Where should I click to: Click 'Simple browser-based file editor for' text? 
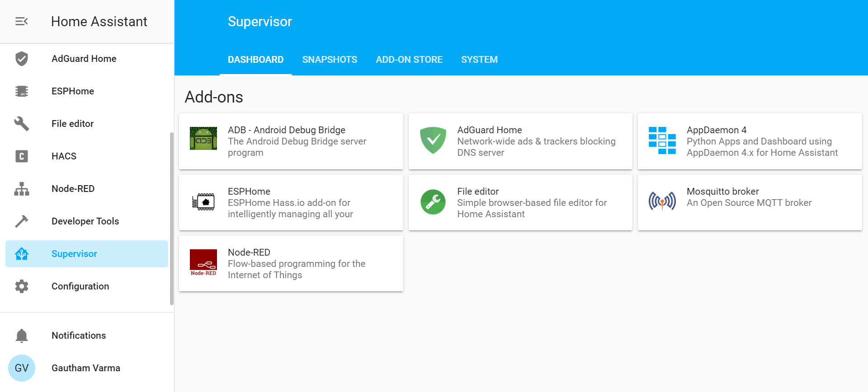pyautogui.click(x=532, y=203)
